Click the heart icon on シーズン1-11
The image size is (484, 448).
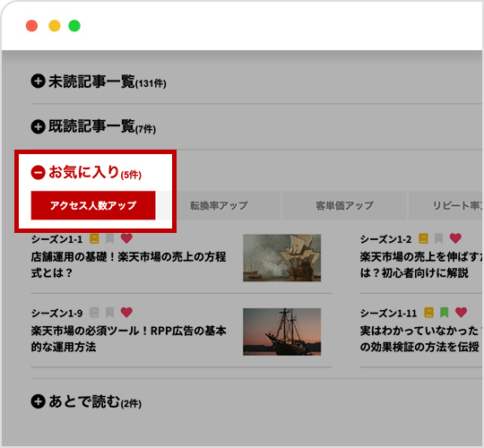(x=462, y=312)
